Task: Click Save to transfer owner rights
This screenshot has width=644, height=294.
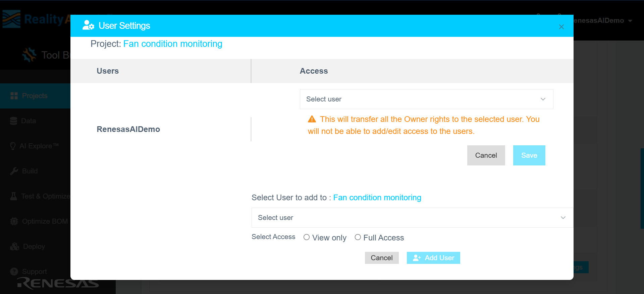Action: pyautogui.click(x=529, y=155)
